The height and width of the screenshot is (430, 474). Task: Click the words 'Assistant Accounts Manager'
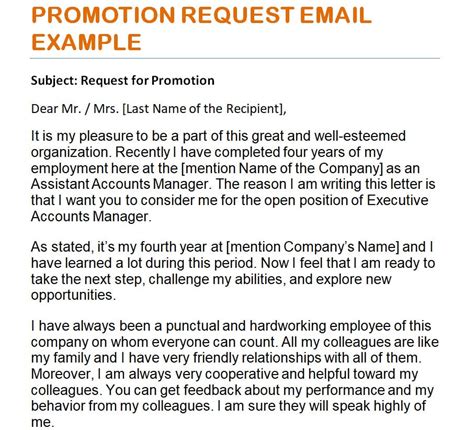120,184
